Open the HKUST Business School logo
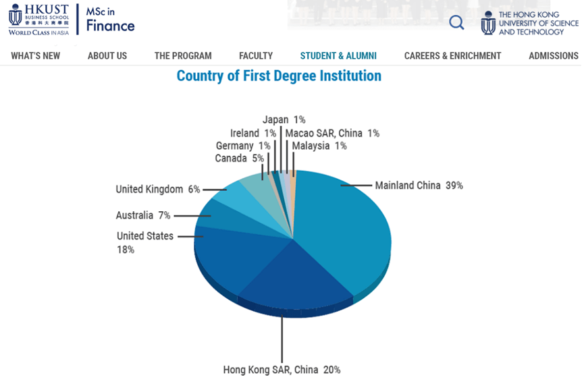The height and width of the screenshot is (392, 584). 38,20
